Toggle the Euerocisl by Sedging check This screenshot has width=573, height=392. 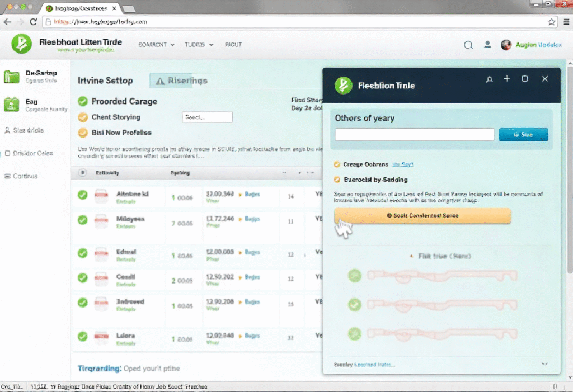click(x=337, y=180)
